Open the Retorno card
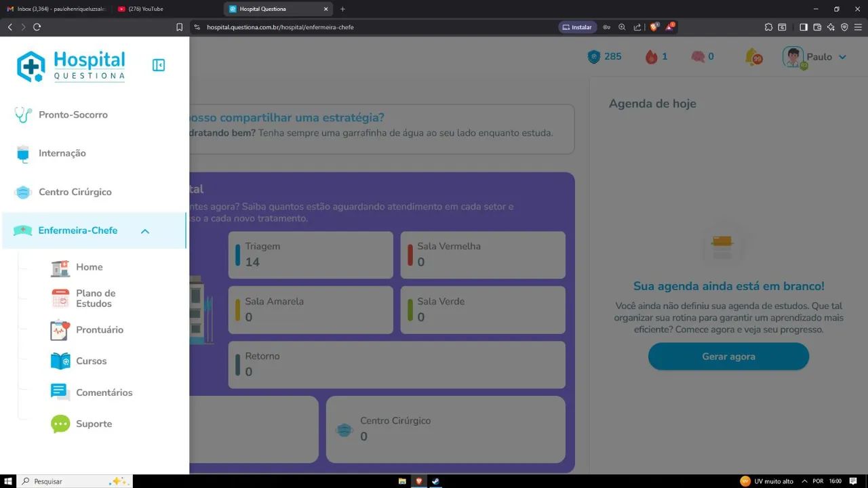Viewport: 868px width, 488px height. click(x=397, y=365)
